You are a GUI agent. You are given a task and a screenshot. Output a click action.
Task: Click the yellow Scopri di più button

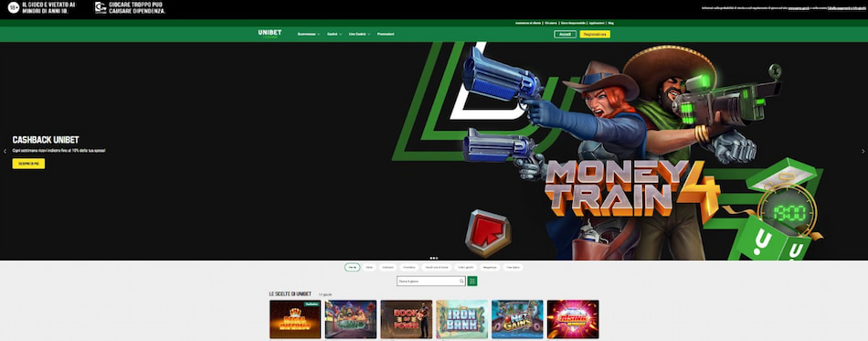click(x=28, y=164)
